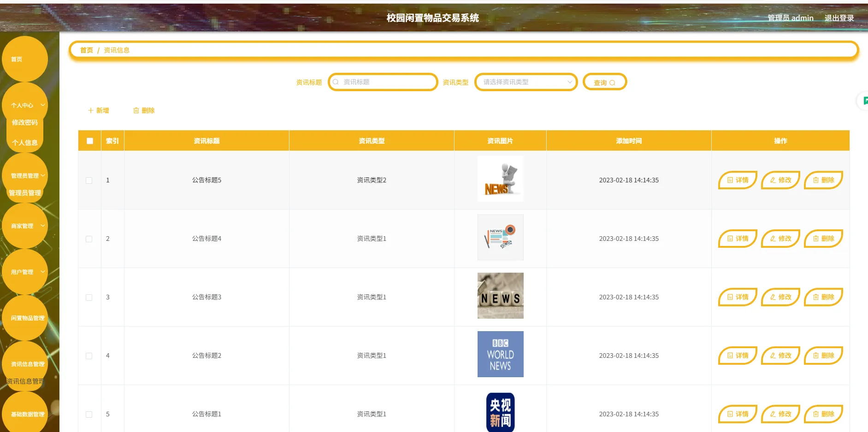Open the BBC World News image thumbnail
The width and height of the screenshot is (868, 432).
point(500,354)
